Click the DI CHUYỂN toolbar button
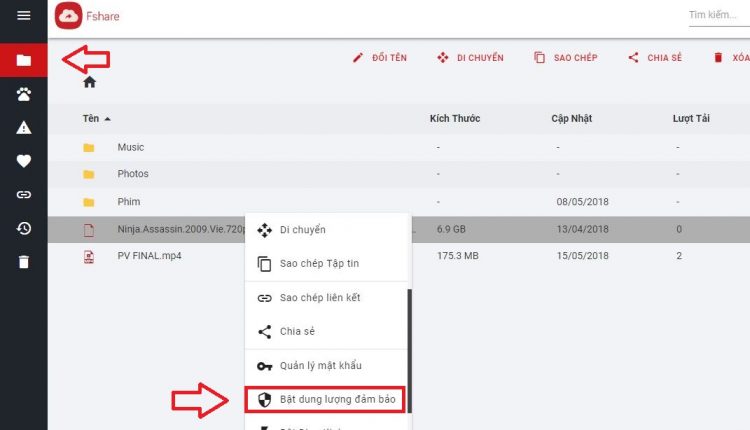Viewport: 750px width, 430px height. [x=470, y=58]
